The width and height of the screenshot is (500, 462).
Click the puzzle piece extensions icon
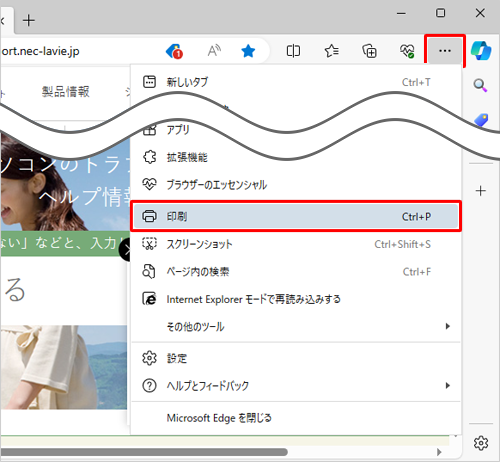pyautogui.click(x=149, y=157)
